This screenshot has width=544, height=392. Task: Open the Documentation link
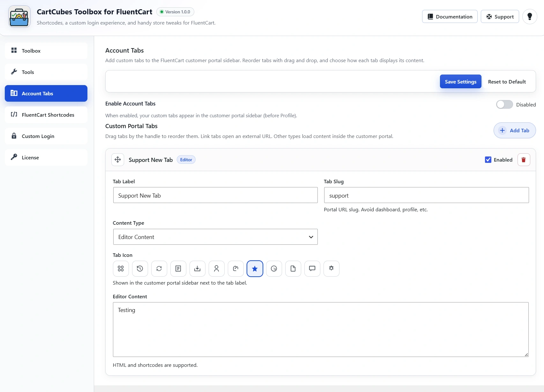pyautogui.click(x=450, y=17)
